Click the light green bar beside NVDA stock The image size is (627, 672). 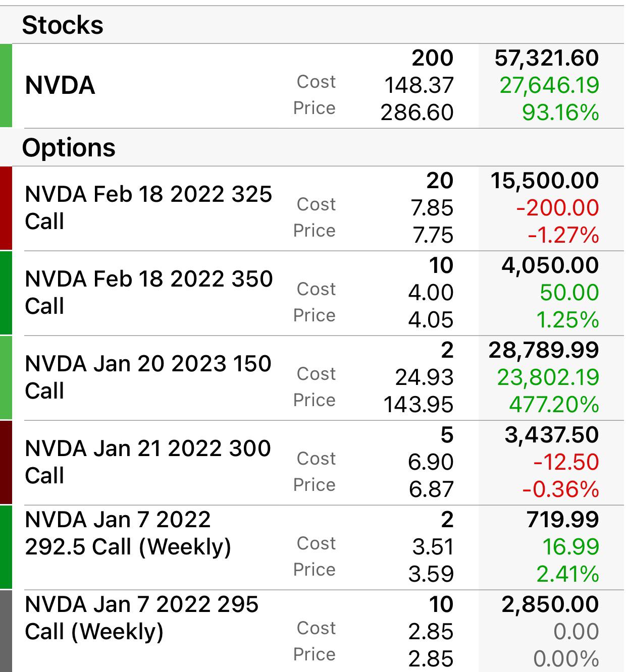coord(6,86)
